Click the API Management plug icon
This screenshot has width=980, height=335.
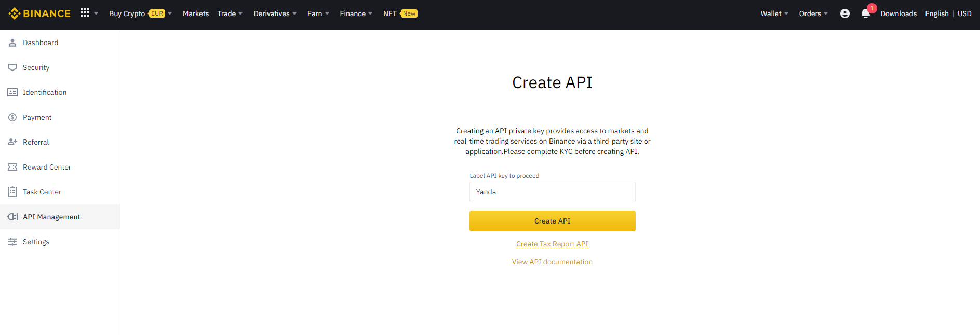tap(12, 217)
